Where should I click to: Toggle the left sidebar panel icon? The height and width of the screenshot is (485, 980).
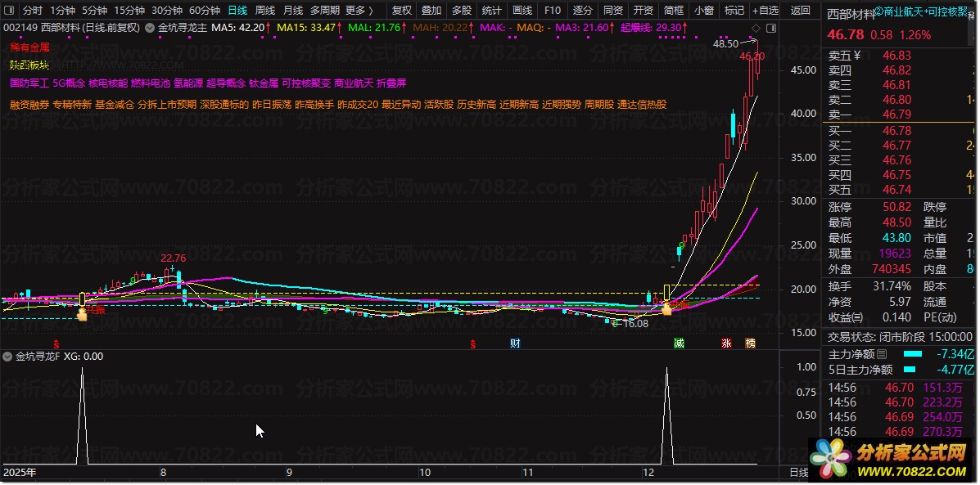tap(10, 10)
